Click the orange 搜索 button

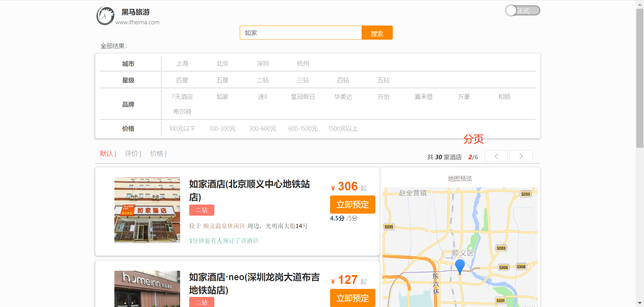tap(377, 33)
